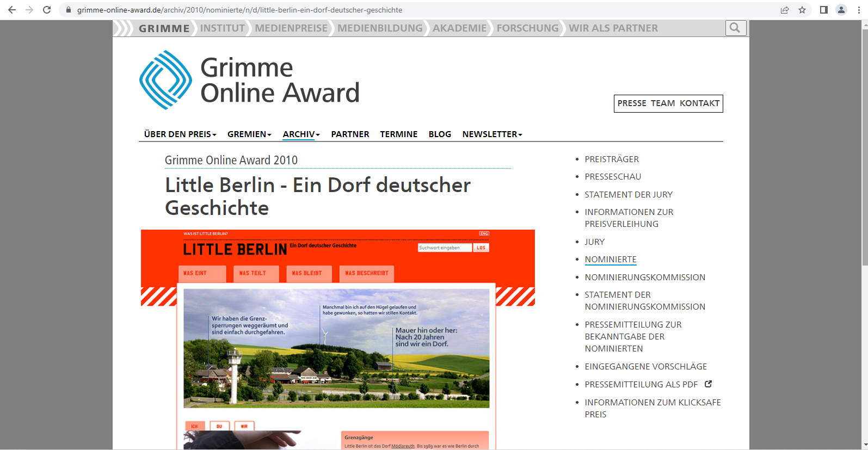Open the Presse link
The height and width of the screenshot is (450, 868).
pyautogui.click(x=632, y=103)
